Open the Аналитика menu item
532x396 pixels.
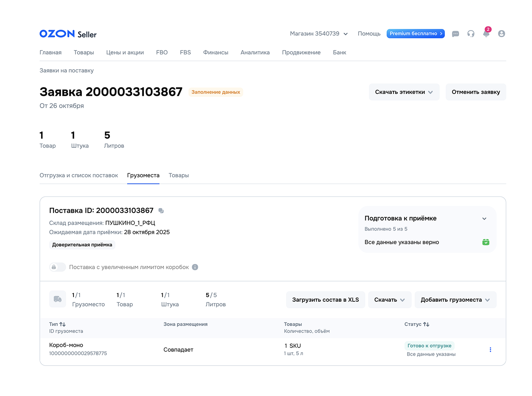click(255, 52)
